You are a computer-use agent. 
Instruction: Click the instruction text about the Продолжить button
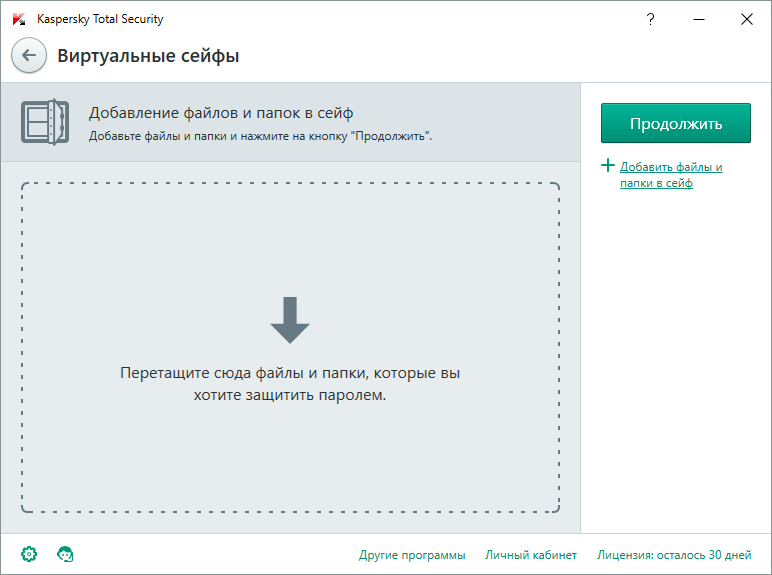[260, 136]
